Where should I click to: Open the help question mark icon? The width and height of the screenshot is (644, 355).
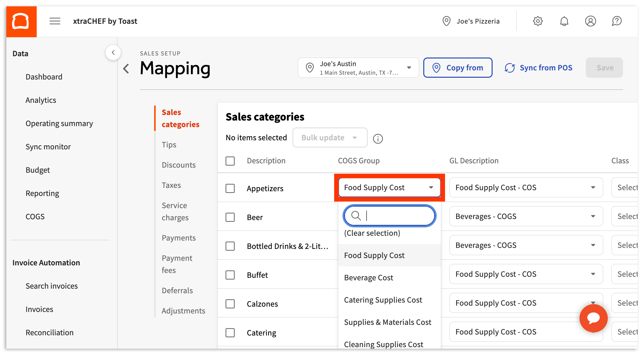pos(617,21)
